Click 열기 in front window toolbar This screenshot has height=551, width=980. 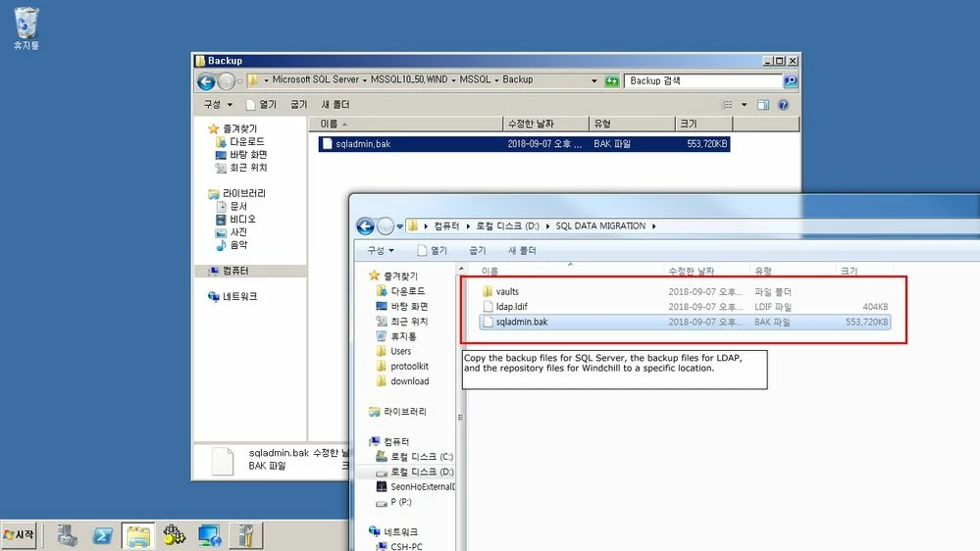[x=432, y=251]
